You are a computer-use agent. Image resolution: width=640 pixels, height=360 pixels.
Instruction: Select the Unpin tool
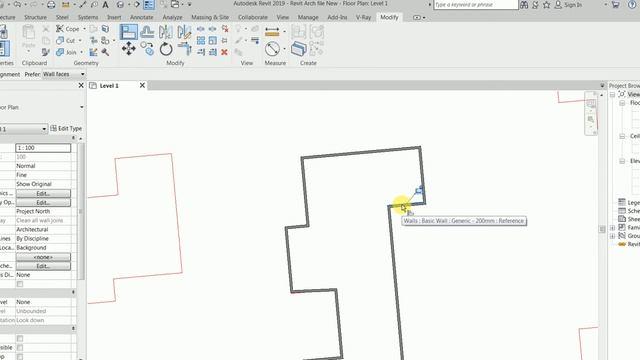click(x=225, y=29)
